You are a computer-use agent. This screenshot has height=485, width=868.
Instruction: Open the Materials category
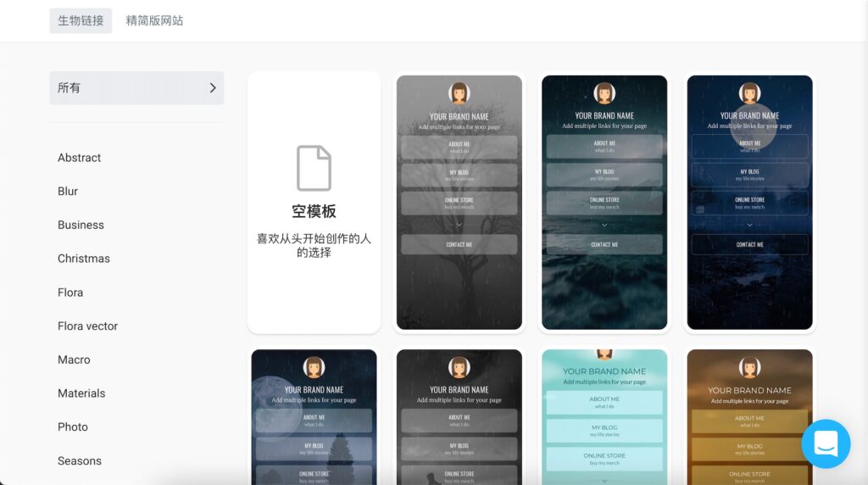coord(81,393)
